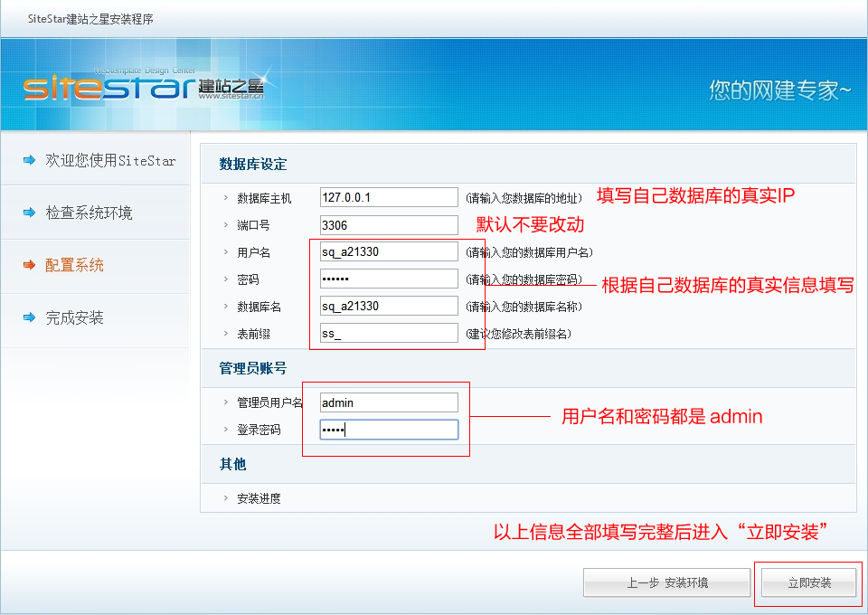Image resolution: width=868 pixels, height=615 pixels.
Task: Focus the 数据库主机 field with 127.0.0.1
Action: pyautogui.click(x=389, y=197)
